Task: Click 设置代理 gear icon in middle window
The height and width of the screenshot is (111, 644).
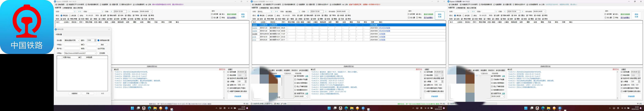Action: (307, 5)
